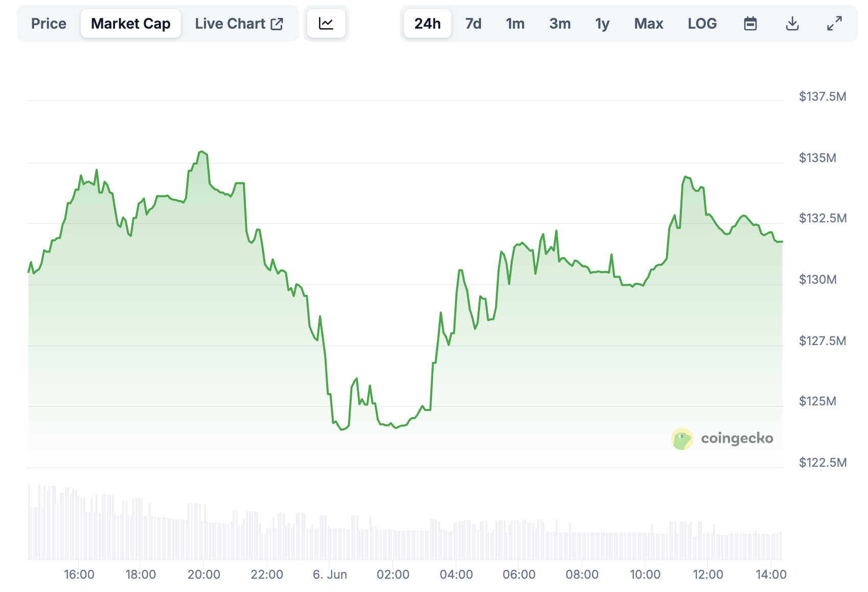Select the Market Cap tab
The image size is (868, 592).
[x=130, y=24]
